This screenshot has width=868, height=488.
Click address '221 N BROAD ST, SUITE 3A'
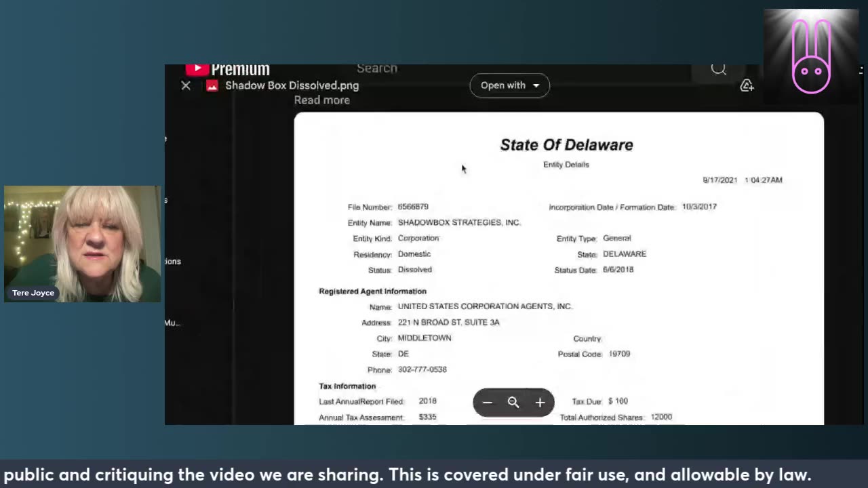tap(449, 323)
